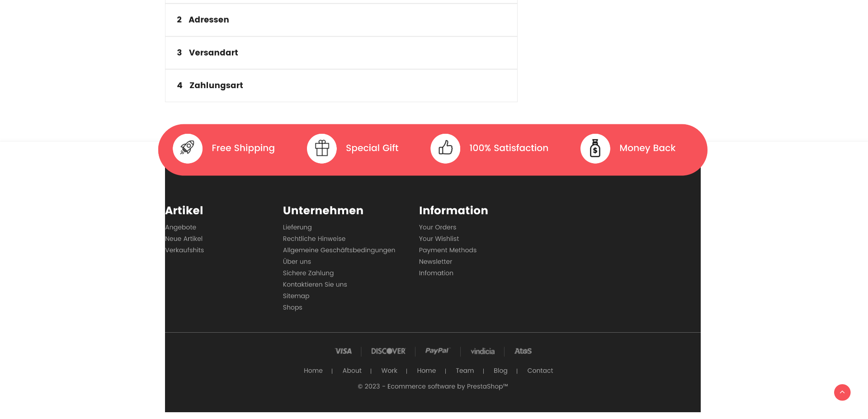Click the Special Gift label
The width and height of the screenshot is (868, 419).
tap(372, 148)
